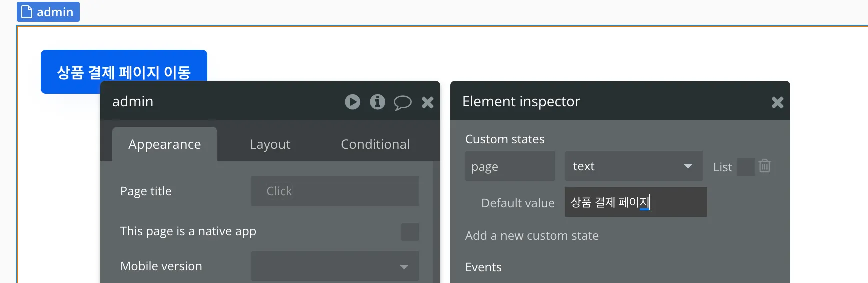Click the custom state name field 'page'
The width and height of the screenshot is (868, 283).
coord(510,166)
